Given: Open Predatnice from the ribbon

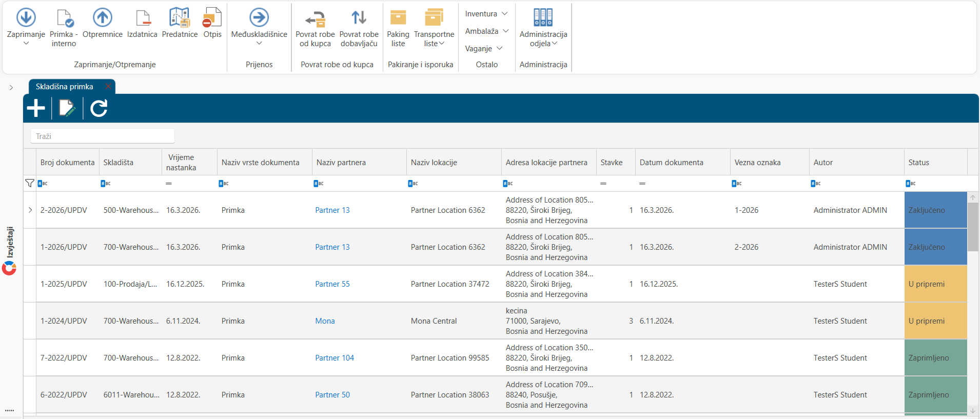Looking at the screenshot, I should [180, 23].
